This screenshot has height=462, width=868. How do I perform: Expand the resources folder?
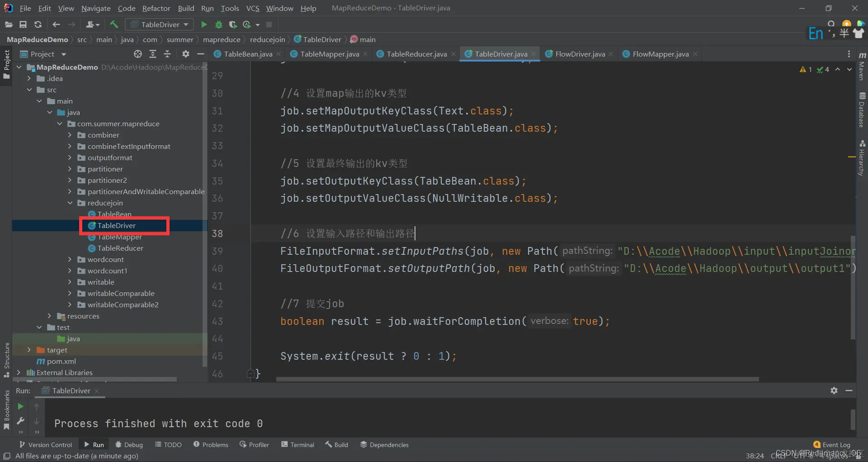(50, 316)
